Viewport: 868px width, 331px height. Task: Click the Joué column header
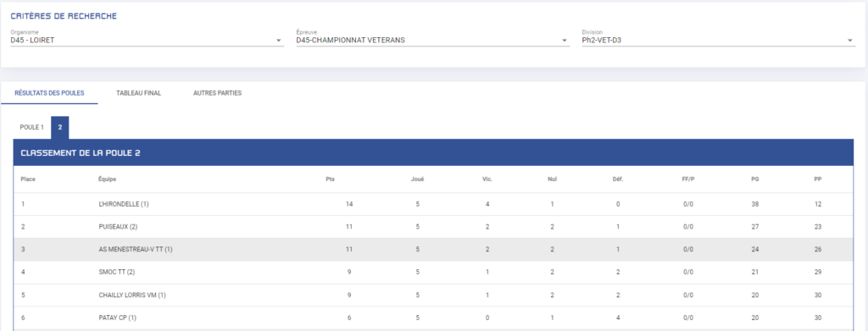417,179
